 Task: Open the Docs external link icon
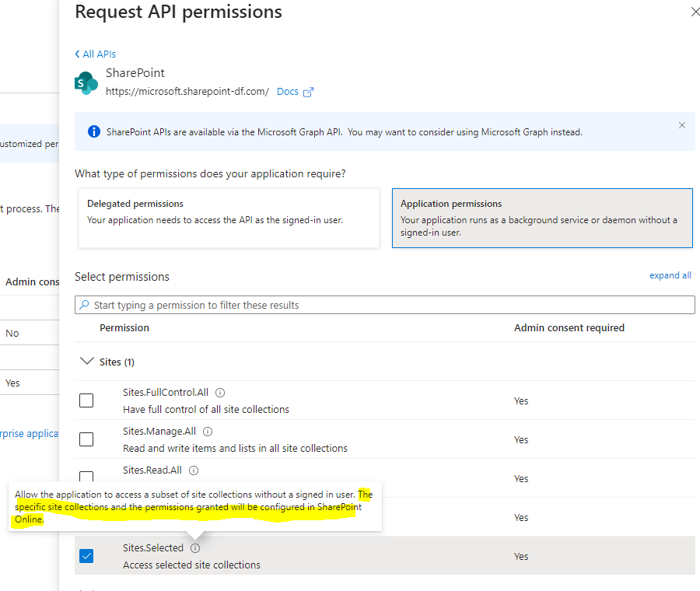[x=308, y=92]
